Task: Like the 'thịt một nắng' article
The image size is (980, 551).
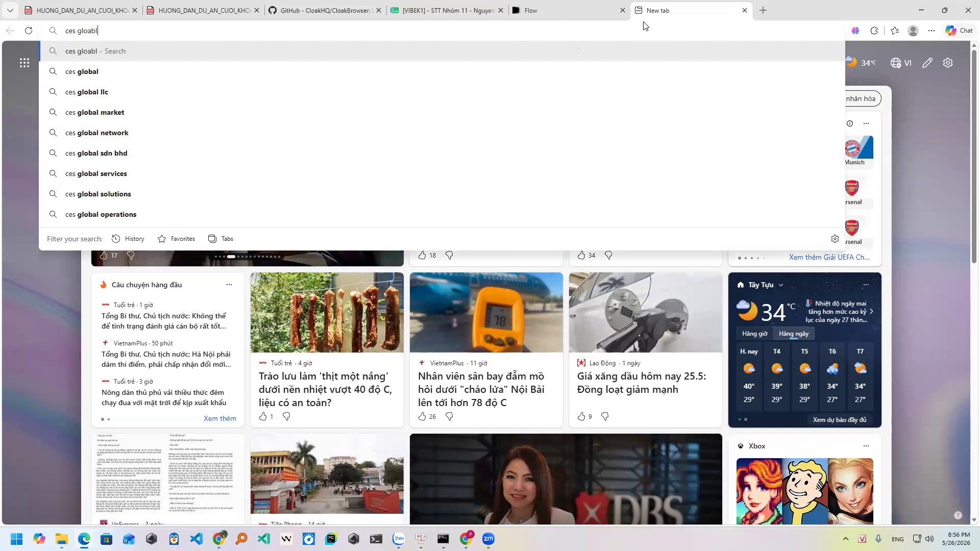Action: click(263, 417)
